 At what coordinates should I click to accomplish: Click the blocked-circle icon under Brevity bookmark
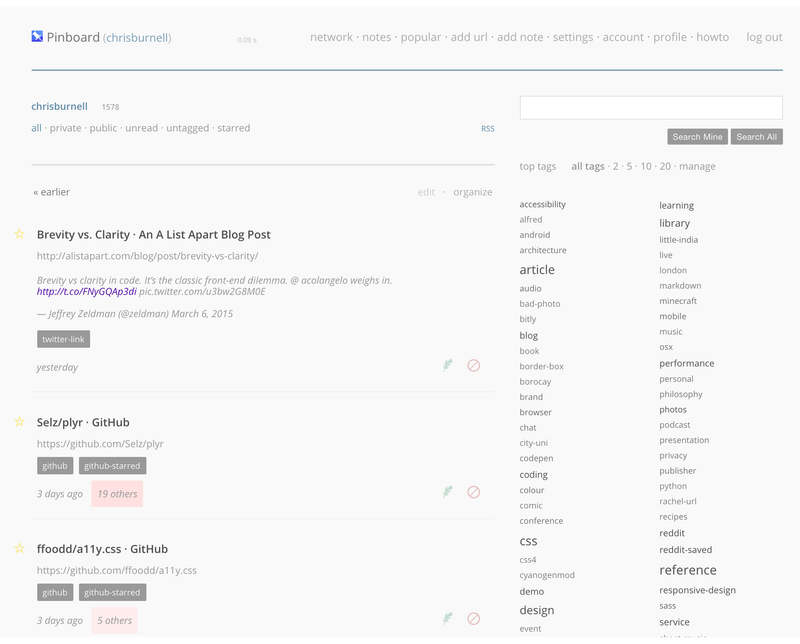474,367
